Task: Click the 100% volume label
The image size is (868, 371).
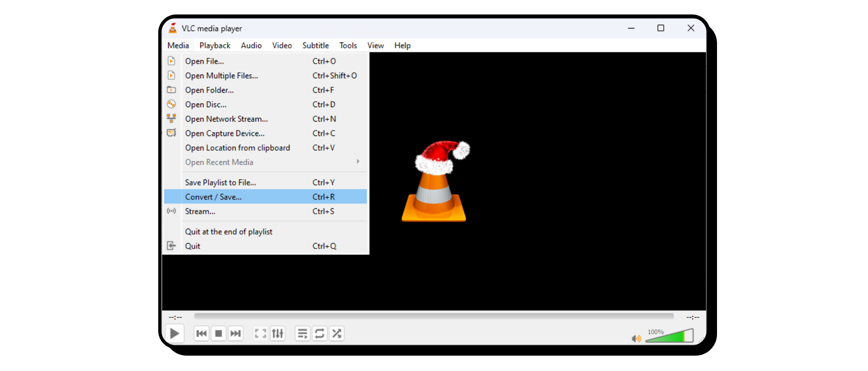Action: click(x=656, y=332)
